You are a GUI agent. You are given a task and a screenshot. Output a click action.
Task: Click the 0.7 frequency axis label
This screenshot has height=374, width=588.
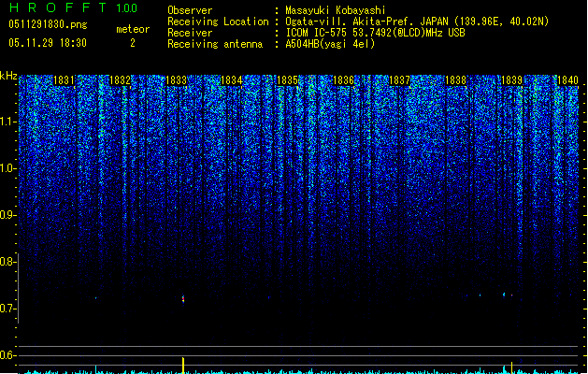[7, 309]
